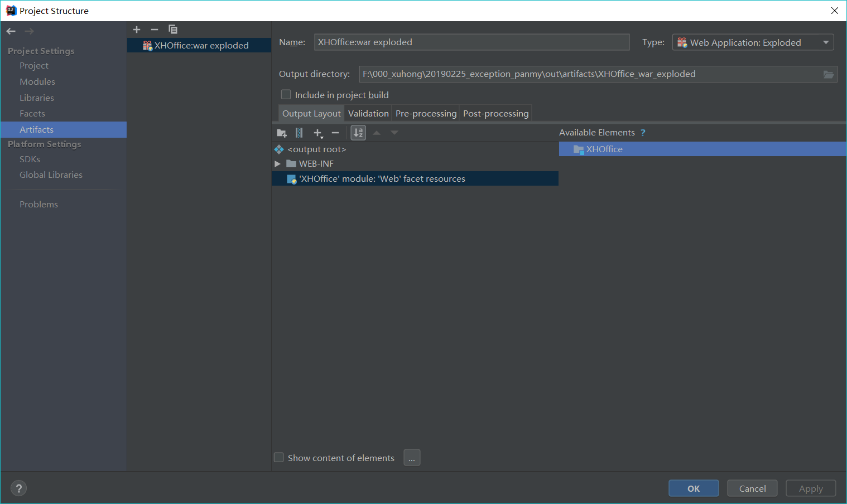847x504 pixels.
Task: Browse for output directory folder icon
Action: 829,74
